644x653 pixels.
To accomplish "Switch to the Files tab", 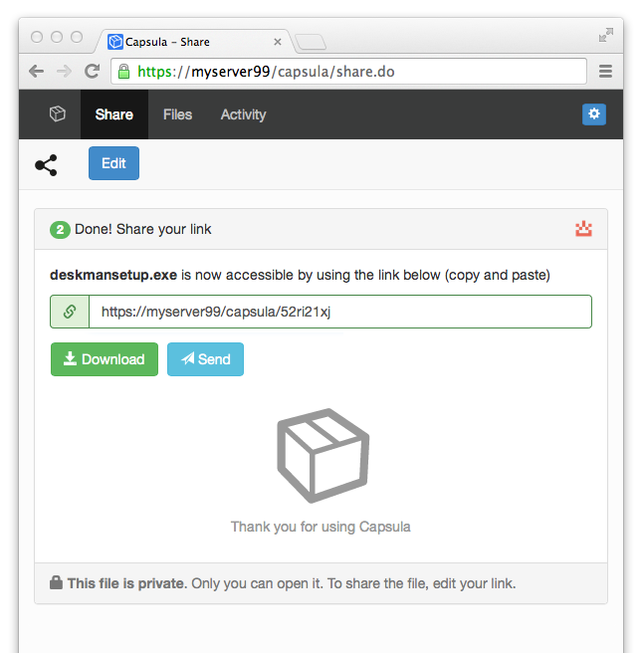I will click(177, 114).
